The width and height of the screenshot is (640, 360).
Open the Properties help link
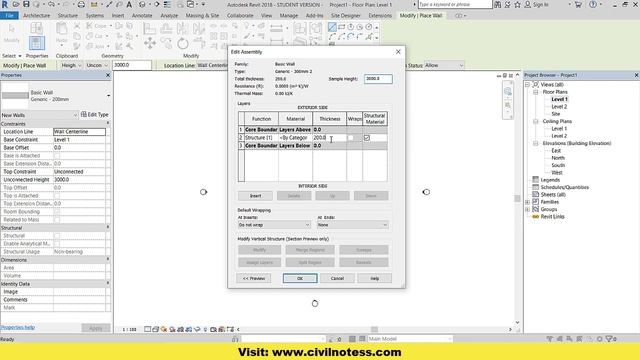click(18, 327)
